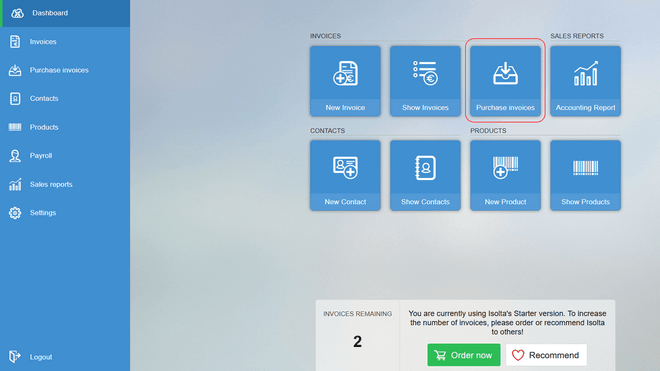Click the CONTACTS section heading
660x371 pixels.
[x=327, y=131]
